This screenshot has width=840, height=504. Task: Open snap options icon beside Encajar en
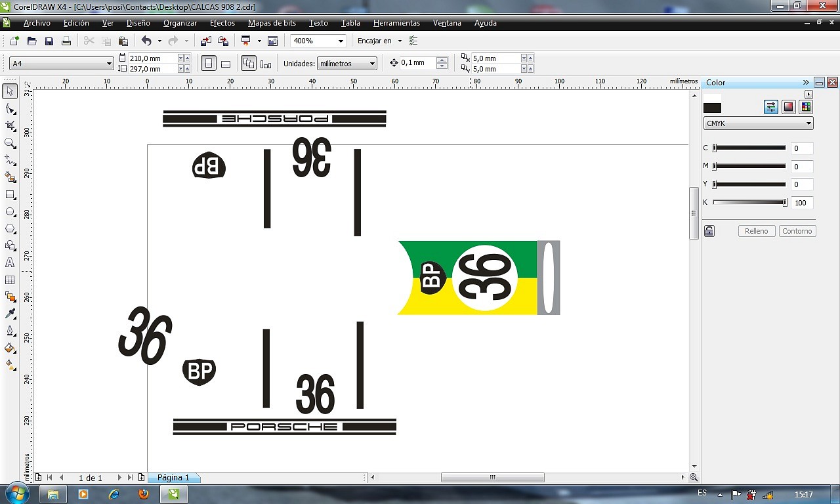tap(413, 41)
